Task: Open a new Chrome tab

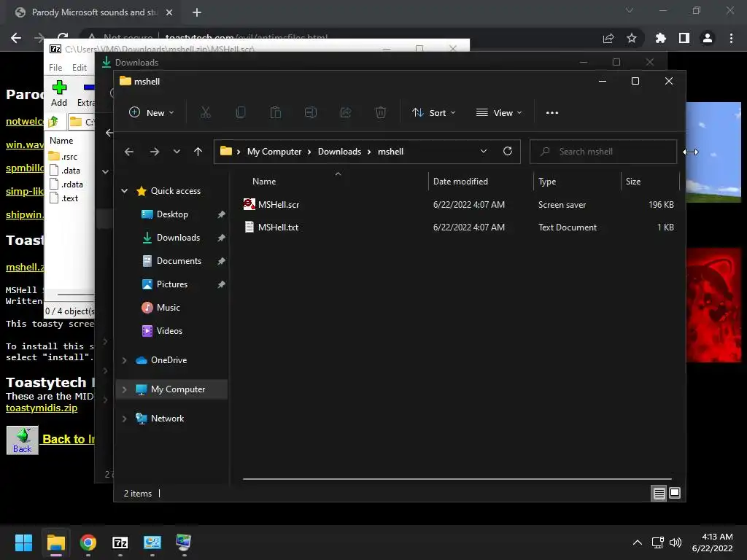Action: click(x=197, y=12)
